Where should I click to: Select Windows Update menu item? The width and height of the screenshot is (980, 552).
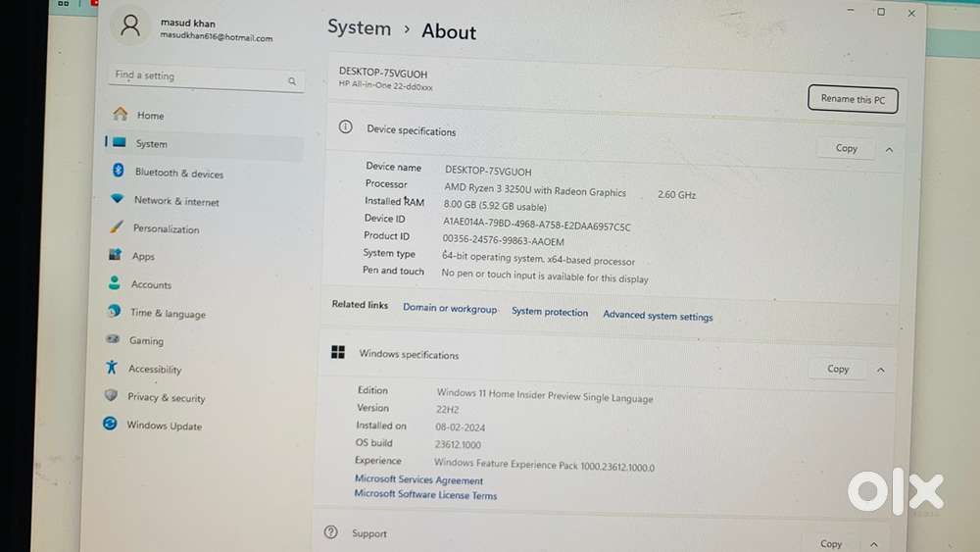(x=164, y=426)
